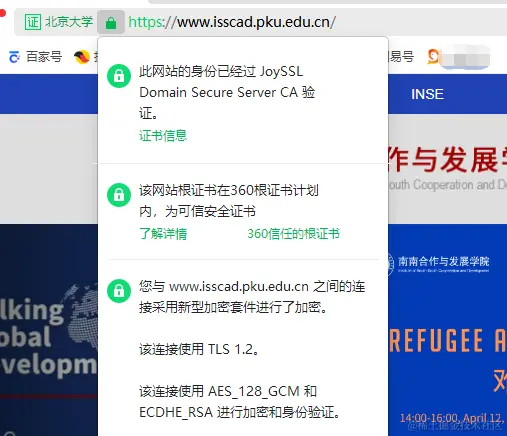Click the 百家号 bookmark favicon

[x=14, y=57]
